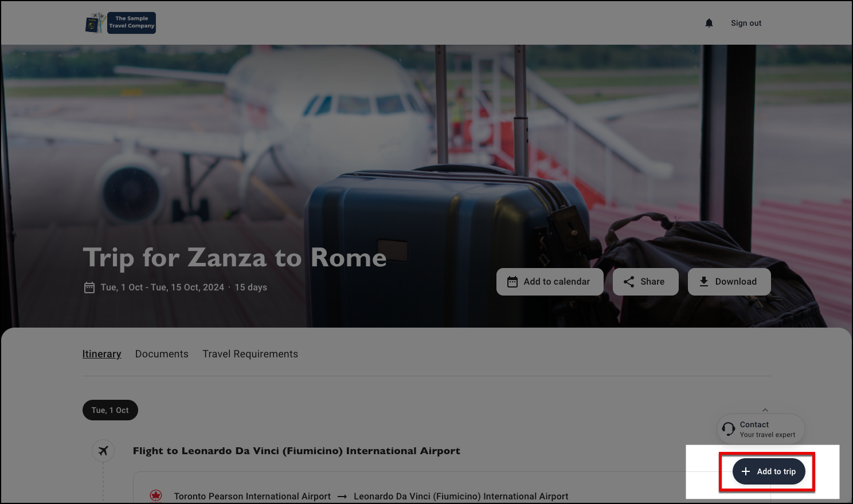Select the Itinerary tab
Image resolution: width=853 pixels, height=504 pixels.
point(101,354)
